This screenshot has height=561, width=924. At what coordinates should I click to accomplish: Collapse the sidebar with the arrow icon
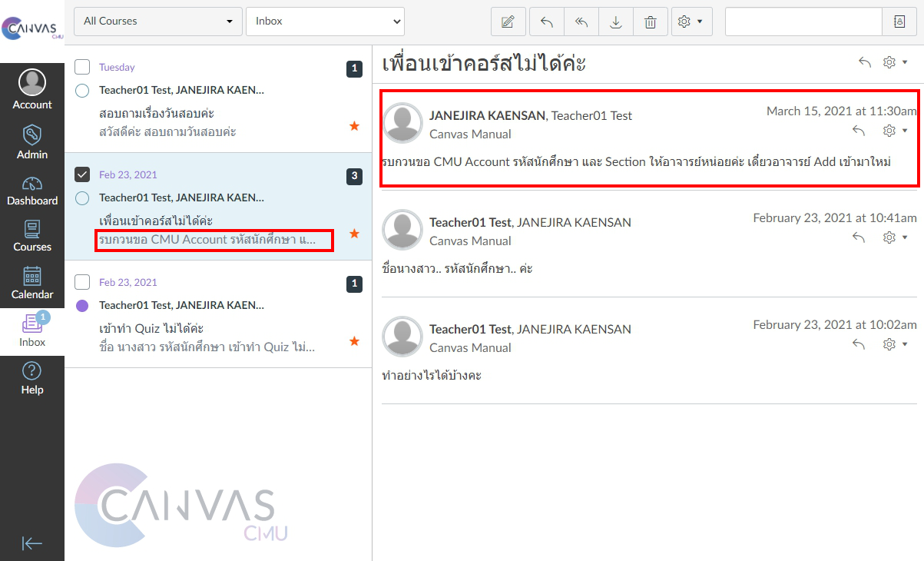pos(31,543)
